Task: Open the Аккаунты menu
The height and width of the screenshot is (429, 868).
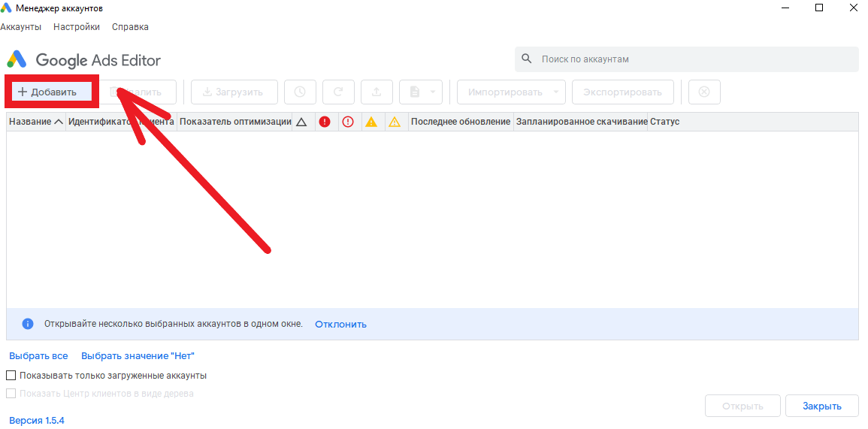Action: click(x=21, y=26)
